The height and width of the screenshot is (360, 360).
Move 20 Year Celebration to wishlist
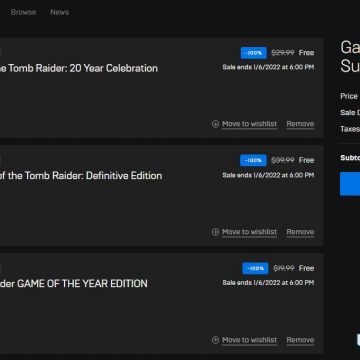(x=249, y=124)
